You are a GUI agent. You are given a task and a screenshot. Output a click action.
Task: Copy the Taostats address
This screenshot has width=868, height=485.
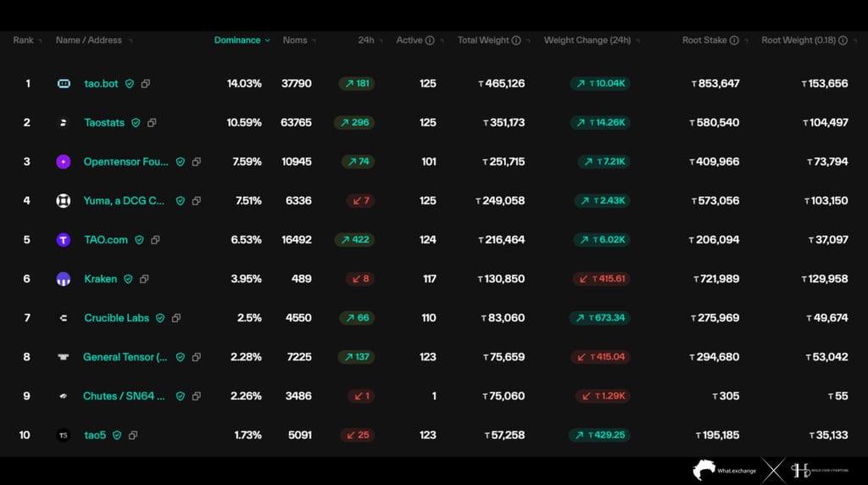152,122
